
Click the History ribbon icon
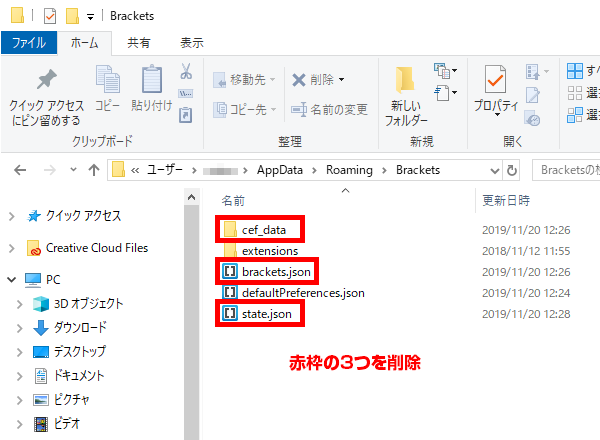click(533, 118)
